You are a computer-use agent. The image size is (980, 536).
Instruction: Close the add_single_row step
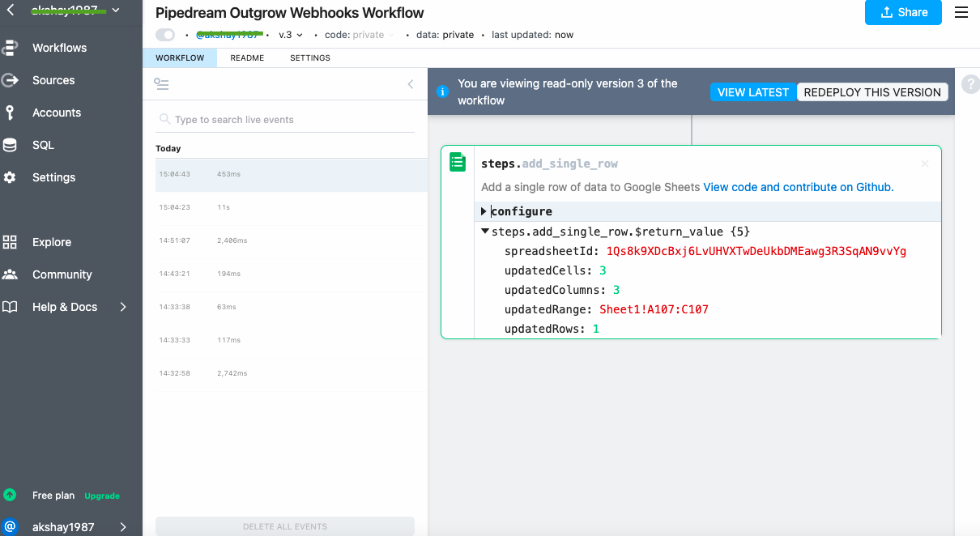[x=925, y=164]
